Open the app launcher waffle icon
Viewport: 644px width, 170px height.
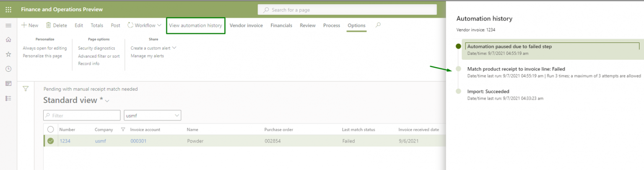pos(8,10)
